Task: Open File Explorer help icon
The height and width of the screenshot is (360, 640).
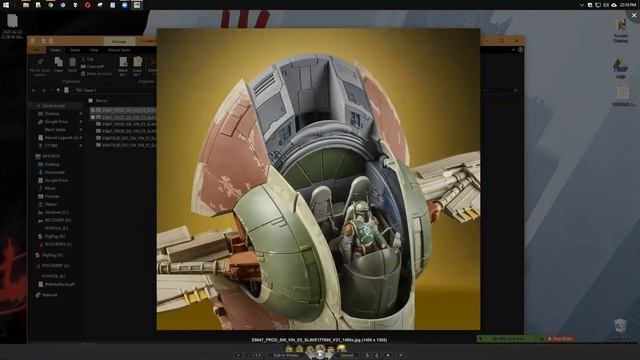Action: (x=520, y=50)
